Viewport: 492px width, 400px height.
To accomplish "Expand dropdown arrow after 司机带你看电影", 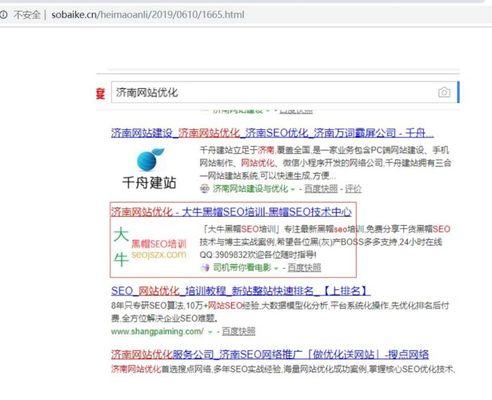I will [276, 268].
